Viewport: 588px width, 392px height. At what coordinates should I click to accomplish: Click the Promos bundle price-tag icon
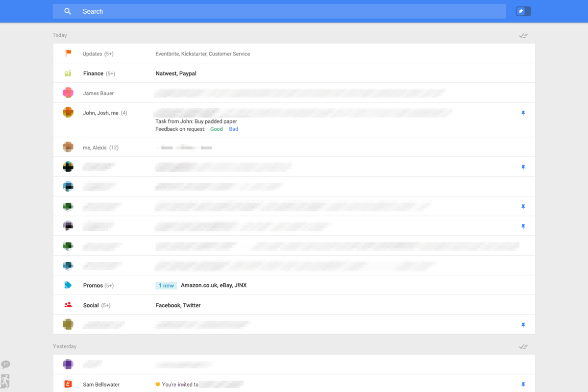[68, 285]
